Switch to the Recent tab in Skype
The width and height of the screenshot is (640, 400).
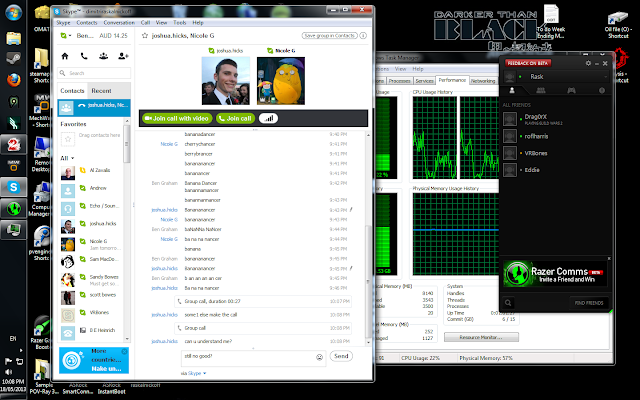point(101,91)
